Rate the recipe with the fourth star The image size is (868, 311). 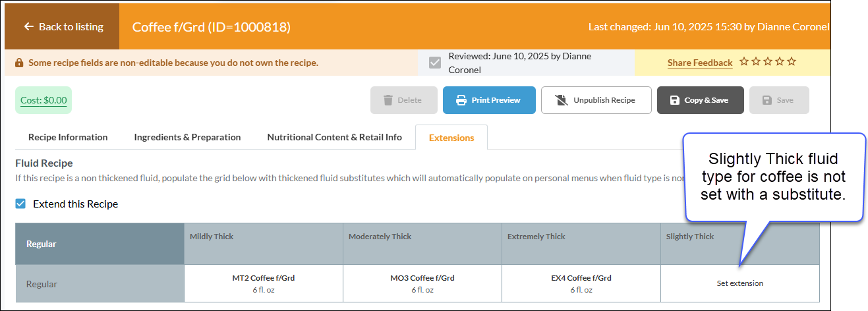(x=780, y=62)
